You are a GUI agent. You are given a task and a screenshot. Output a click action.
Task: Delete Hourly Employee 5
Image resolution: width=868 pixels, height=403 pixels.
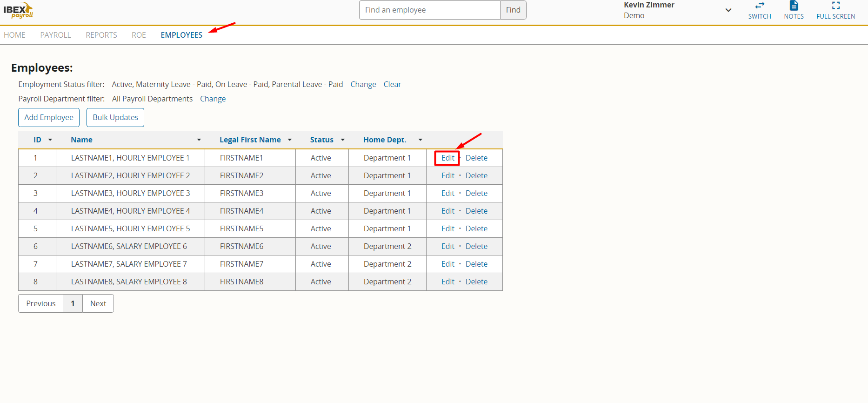pyautogui.click(x=477, y=228)
